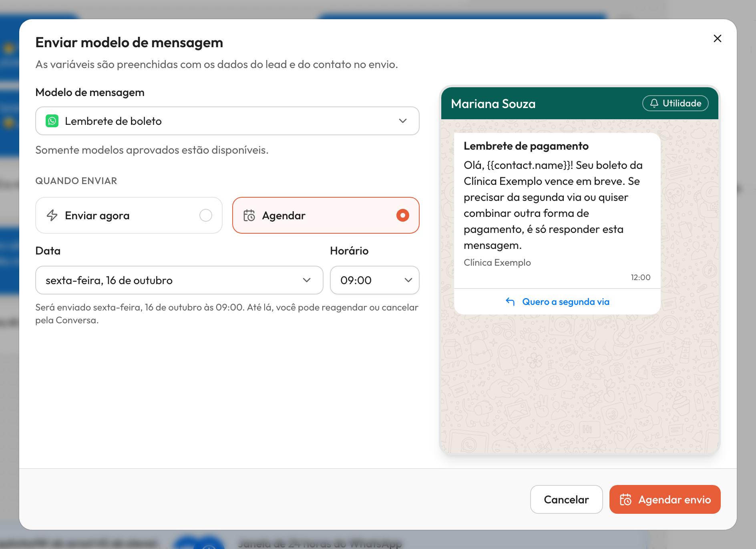Viewport: 756px width, 549px height.
Task: Click the calendar clock icon beside Agendar
Action: click(x=249, y=215)
